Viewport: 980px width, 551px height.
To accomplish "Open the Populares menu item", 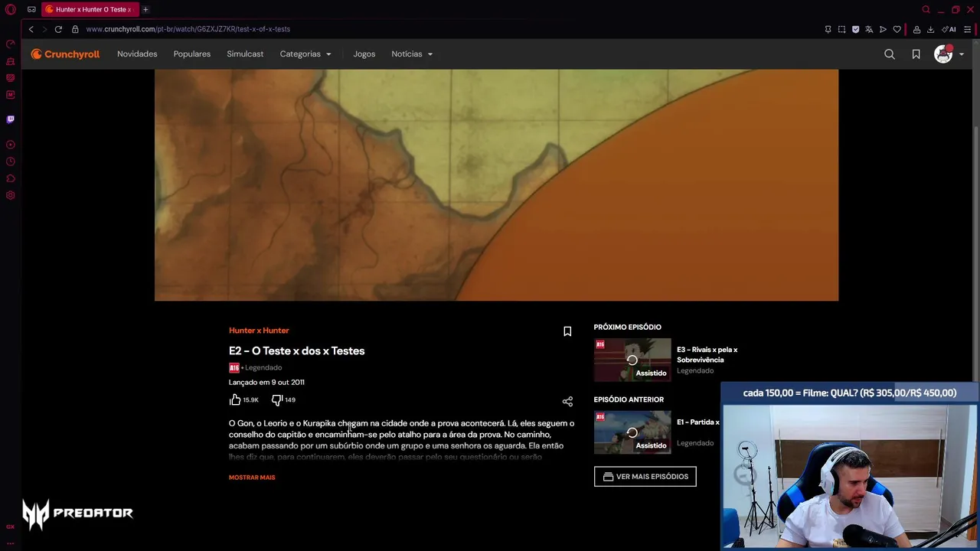I will pos(192,54).
